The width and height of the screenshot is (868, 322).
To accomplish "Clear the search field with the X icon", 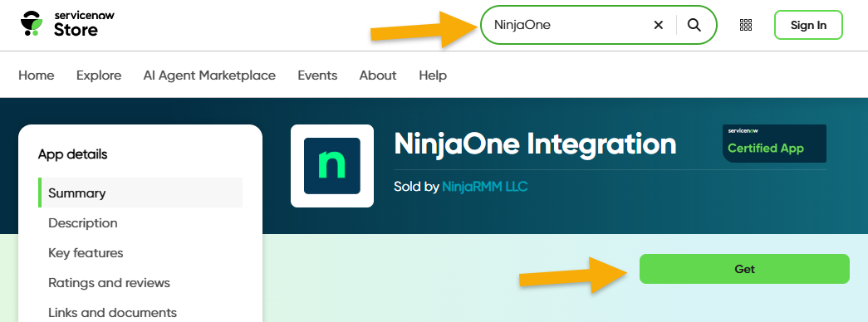I will 658,25.
